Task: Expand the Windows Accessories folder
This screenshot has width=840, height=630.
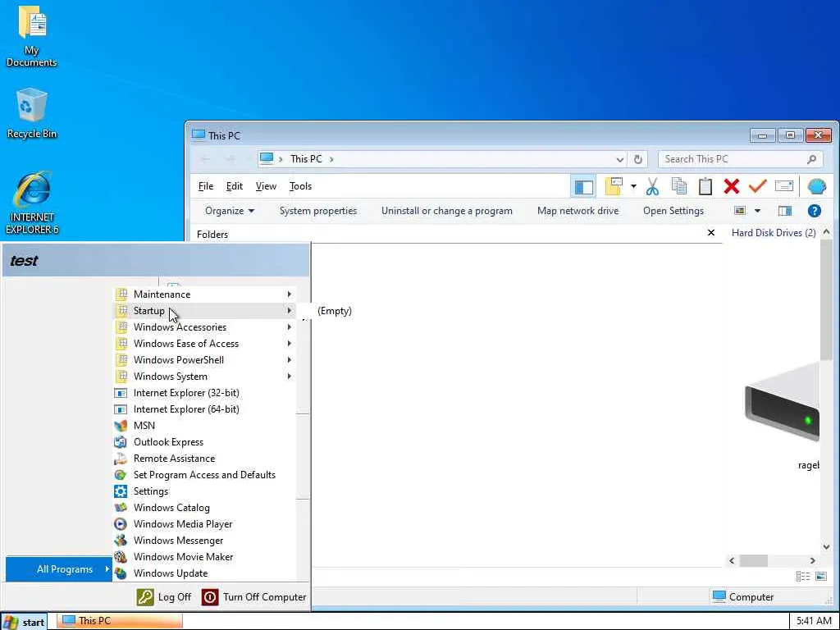Action: (204, 326)
